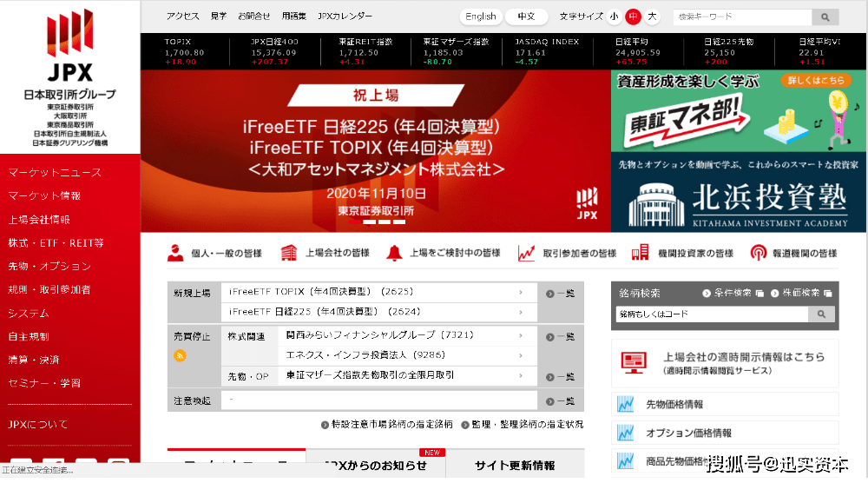Click the 一覧 arrow icon for 新規上場
This screenshot has height=483, width=868.
(549, 294)
